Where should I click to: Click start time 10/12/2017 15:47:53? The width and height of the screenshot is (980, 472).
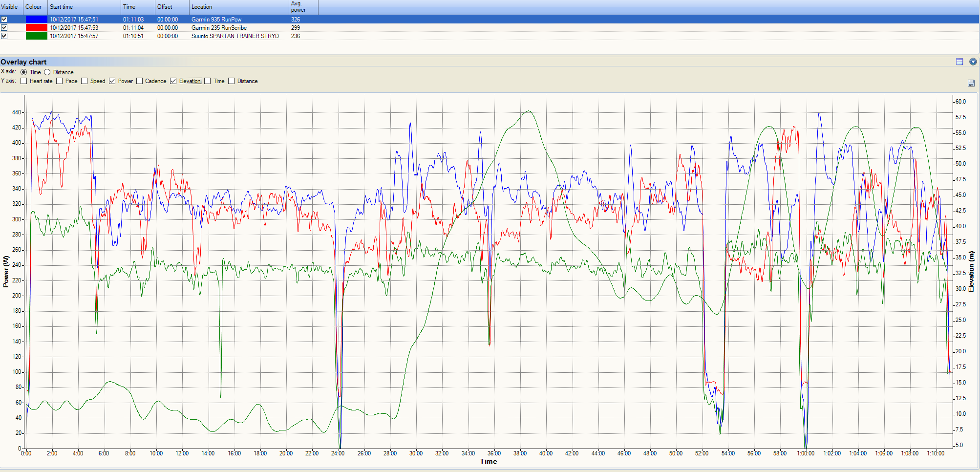pyautogui.click(x=74, y=28)
